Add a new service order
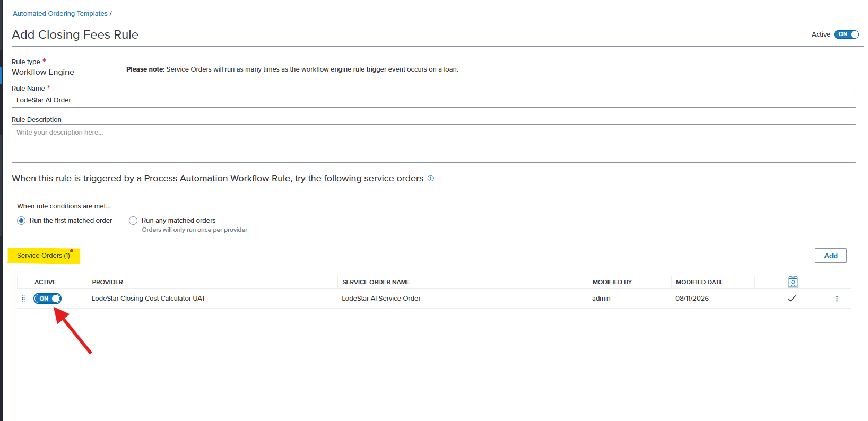 [830, 256]
